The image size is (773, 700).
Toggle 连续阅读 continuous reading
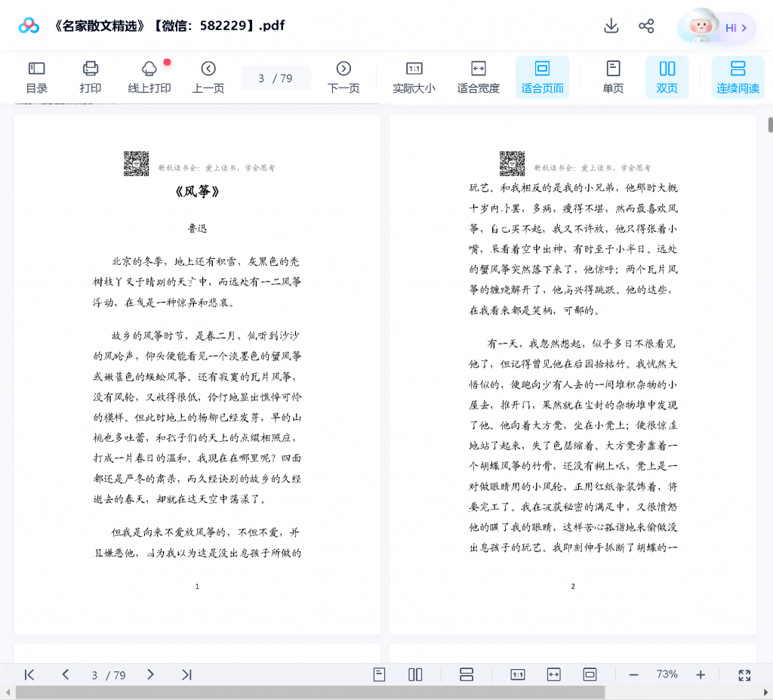(738, 78)
